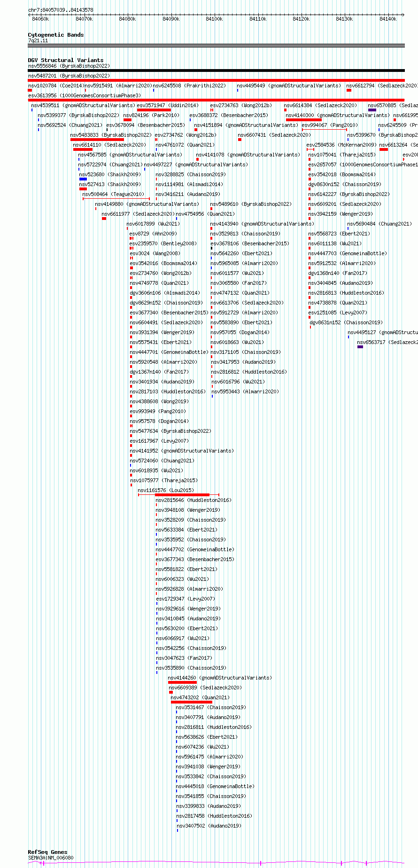Open variant nsv5692524 (Chuang2021)
This screenshot has height=868, width=418.
pyautogui.click(x=70, y=125)
